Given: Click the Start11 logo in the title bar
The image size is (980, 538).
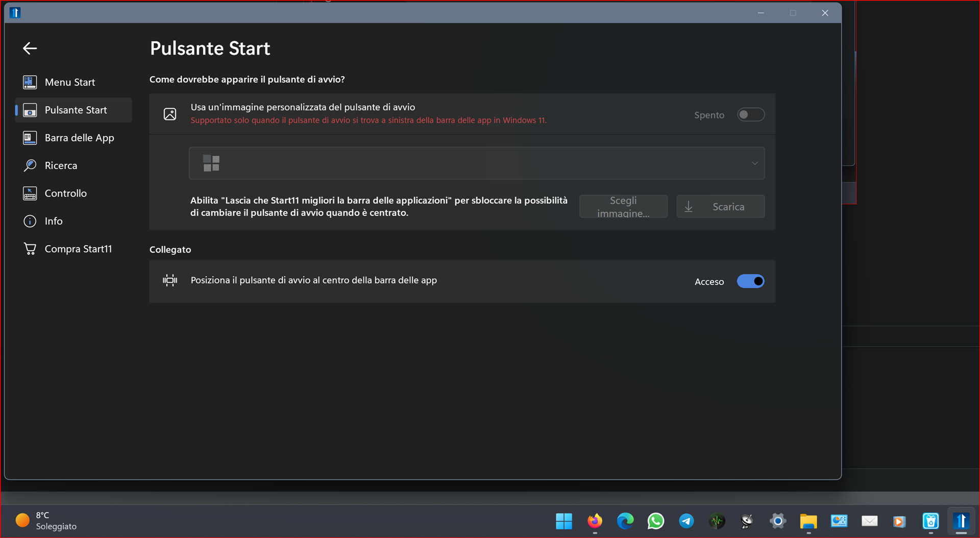Looking at the screenshot, I should tap(15, 13).
